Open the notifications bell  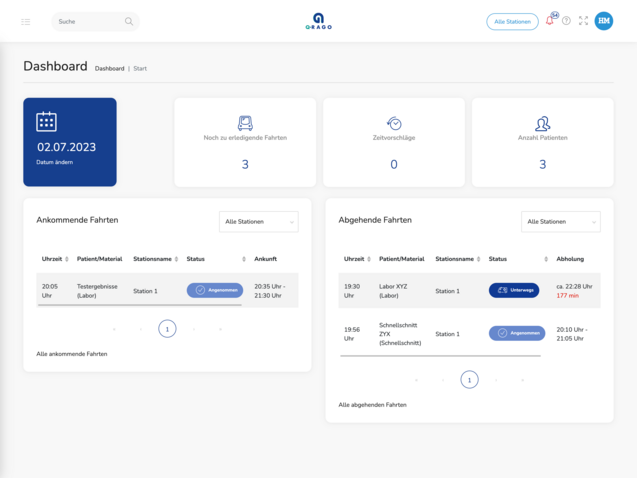coord(549,21)
